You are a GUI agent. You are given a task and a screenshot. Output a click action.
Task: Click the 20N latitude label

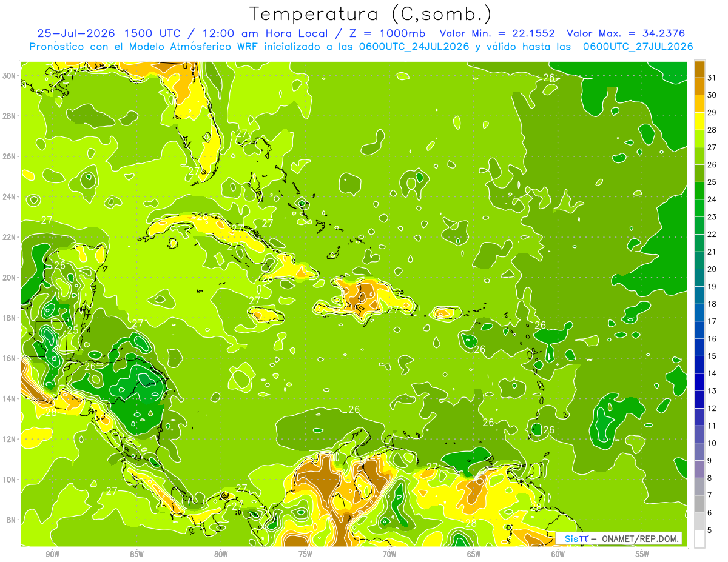[10, 277]
